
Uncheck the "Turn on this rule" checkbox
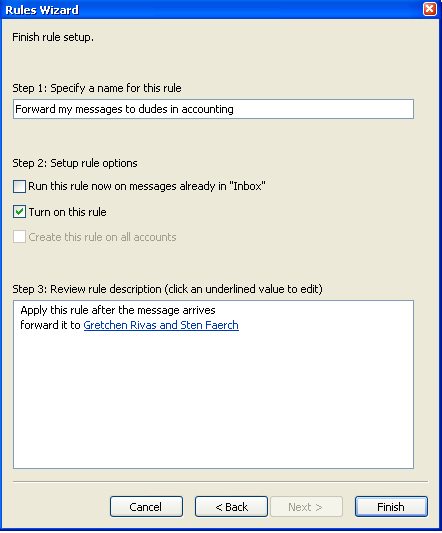pyautogui.click(x=19, y=212)
